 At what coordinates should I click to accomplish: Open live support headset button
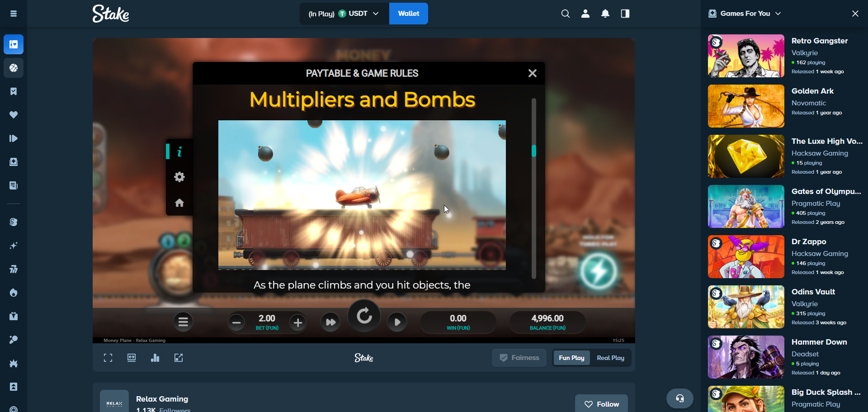[680, 398]
